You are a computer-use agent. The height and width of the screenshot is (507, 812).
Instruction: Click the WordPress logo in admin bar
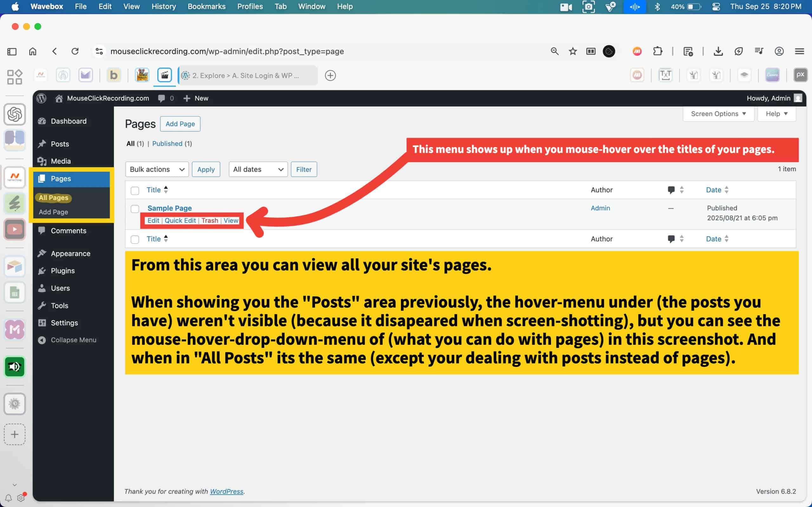[x=41, y=98]
